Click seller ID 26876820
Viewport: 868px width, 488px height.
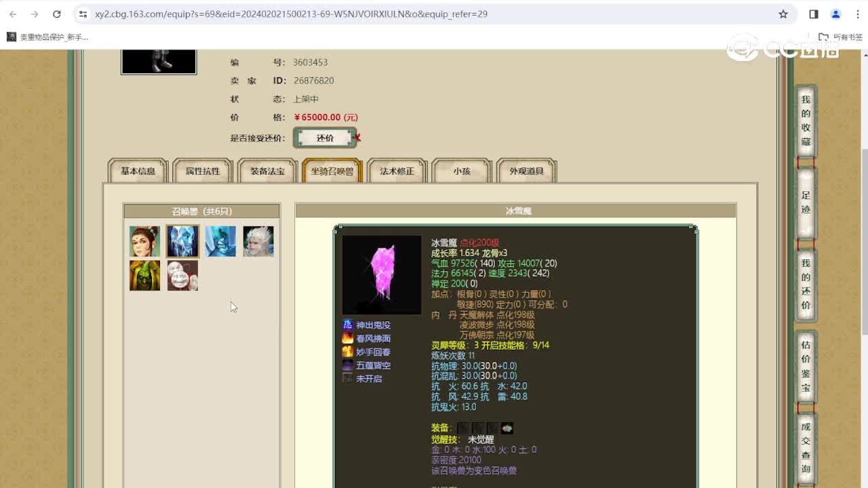pos(313,81)
